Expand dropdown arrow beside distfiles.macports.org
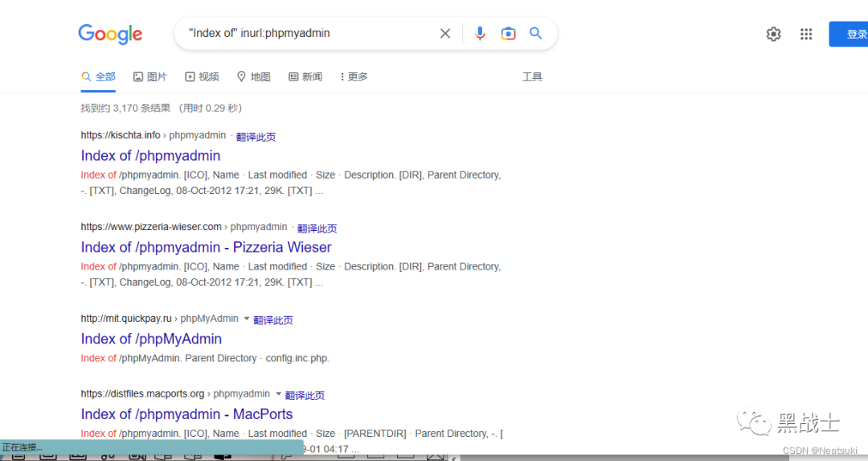868x461 pixels. 278,393
